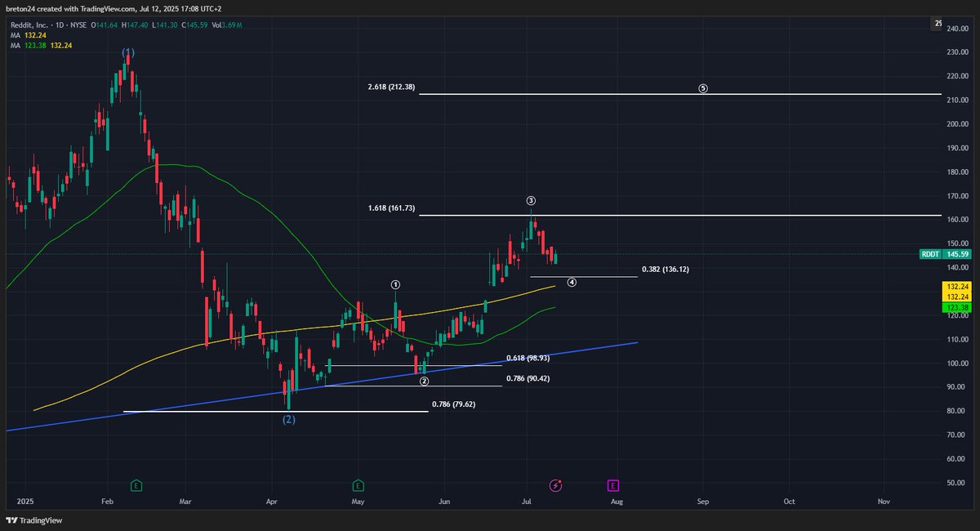Click Feb on the time axis
The height and width of the screenshot is (531, 980).
coord(106,500)
